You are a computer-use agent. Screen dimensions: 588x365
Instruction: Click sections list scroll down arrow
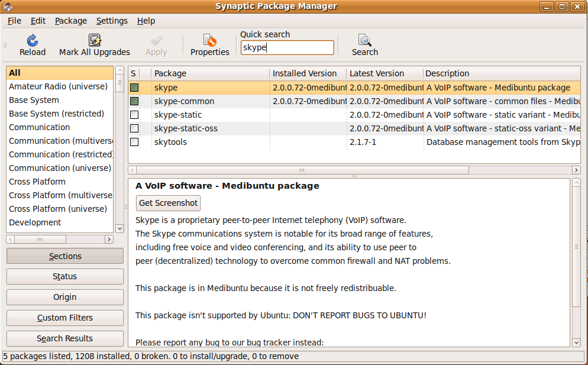coord(119,228)
